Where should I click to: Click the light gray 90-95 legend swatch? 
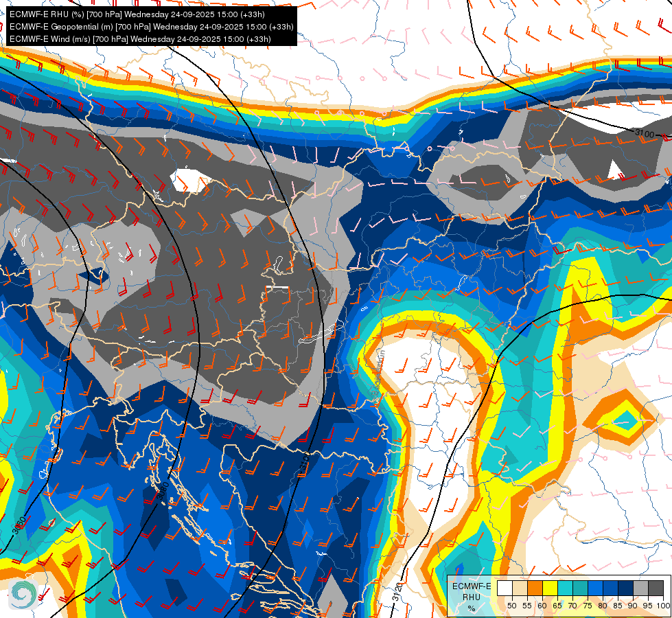click(x=641, y=588)
